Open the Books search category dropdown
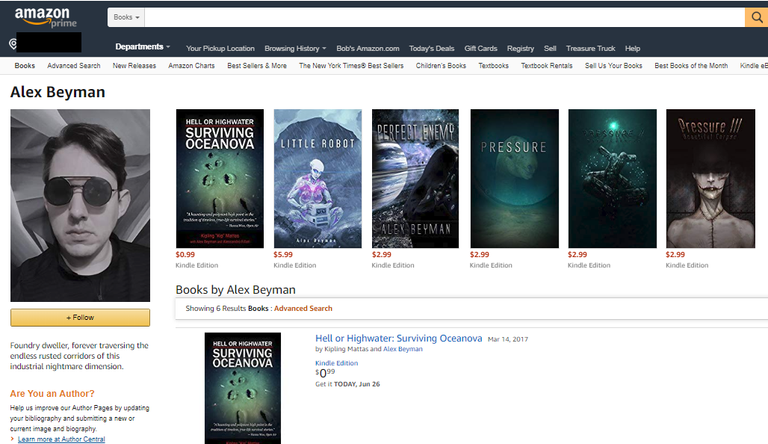768x444 pixels. pyautogui.click(x=126, y=17)
